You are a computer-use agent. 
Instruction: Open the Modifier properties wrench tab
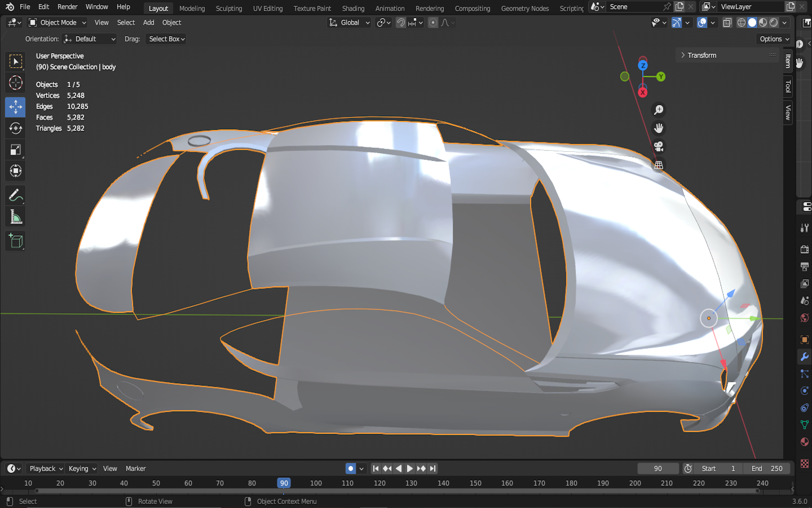(x=805, y=357)
